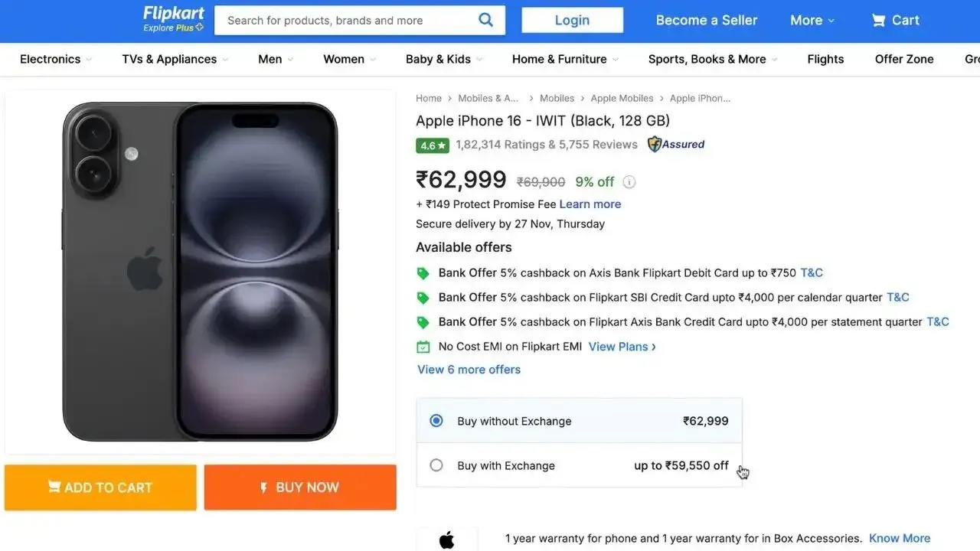Click the search magnifier icon
Image resolution: width=980 pixels, height=551 pixels.
(x=485, y=20)
